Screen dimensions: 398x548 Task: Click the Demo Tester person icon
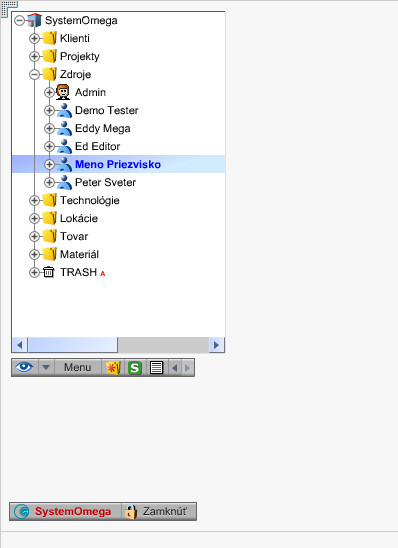pos(64,110)
